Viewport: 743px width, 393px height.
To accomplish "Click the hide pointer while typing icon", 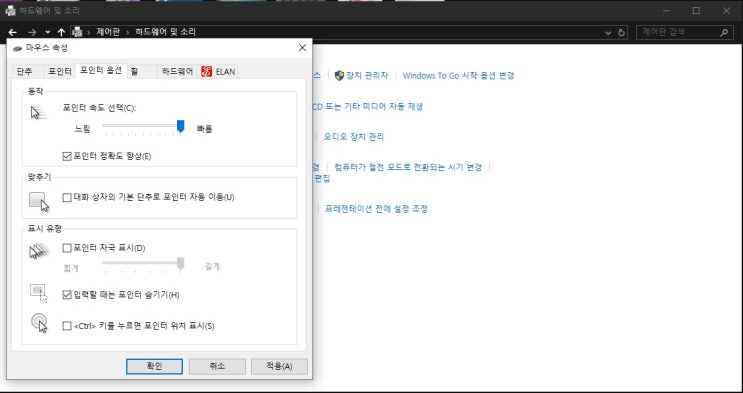I will click(x=39, y=292).
